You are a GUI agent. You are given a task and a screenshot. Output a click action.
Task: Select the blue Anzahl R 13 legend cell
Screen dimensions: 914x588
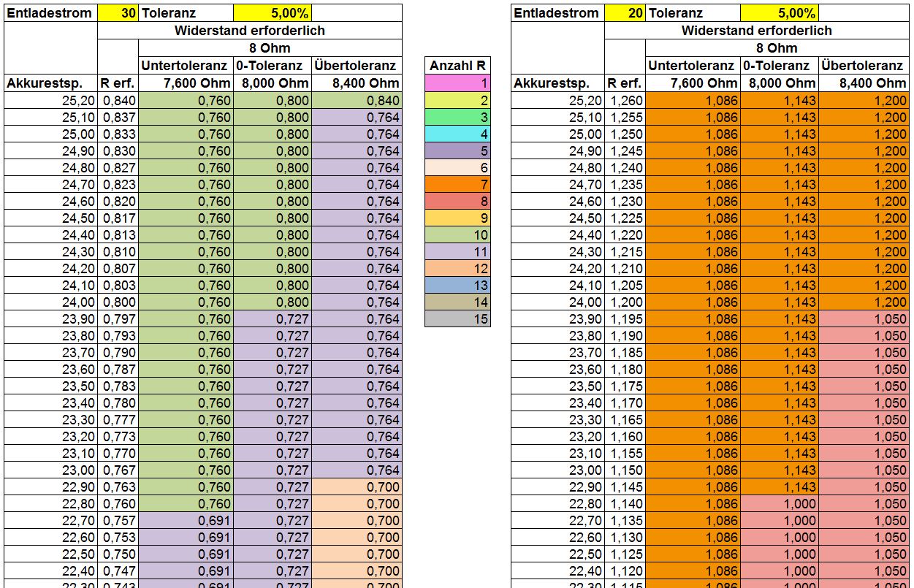point(457,285)
